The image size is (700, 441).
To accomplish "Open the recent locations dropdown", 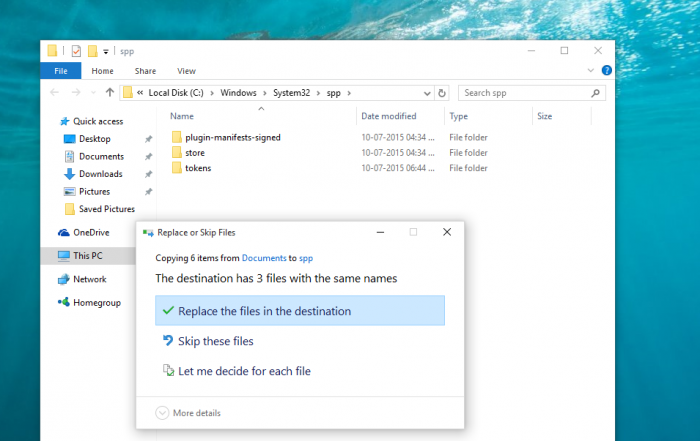I will 93,93.
